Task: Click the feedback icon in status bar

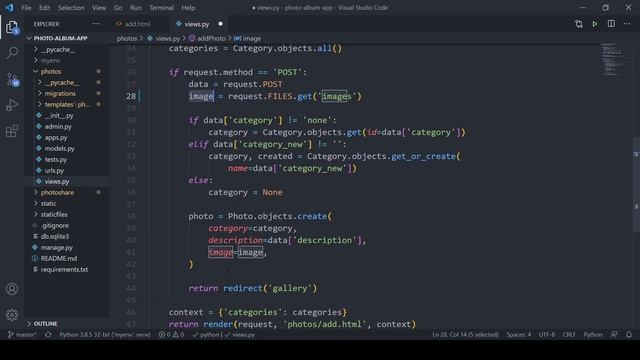Action: pos(614,335)
